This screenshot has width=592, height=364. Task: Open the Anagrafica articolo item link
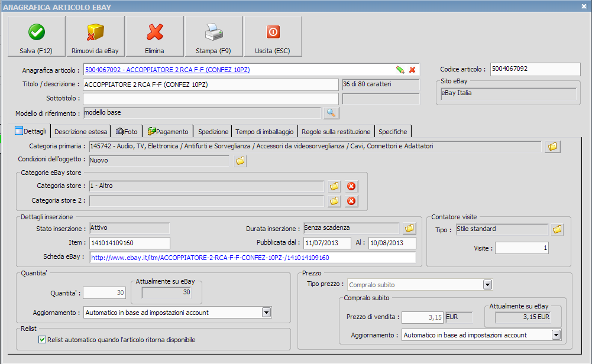(x=167, y=70)
